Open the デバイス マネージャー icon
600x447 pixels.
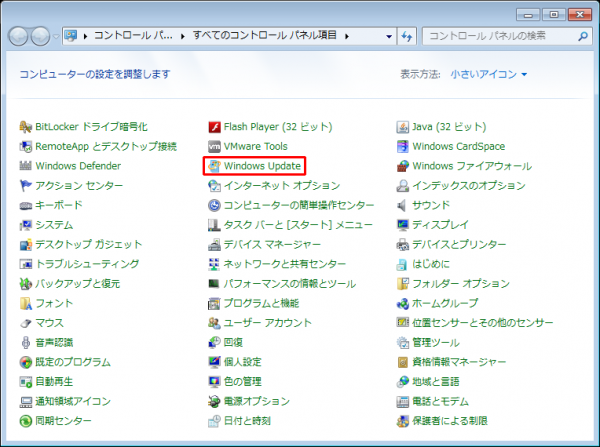pyautogui.click(x=214, y=245)
